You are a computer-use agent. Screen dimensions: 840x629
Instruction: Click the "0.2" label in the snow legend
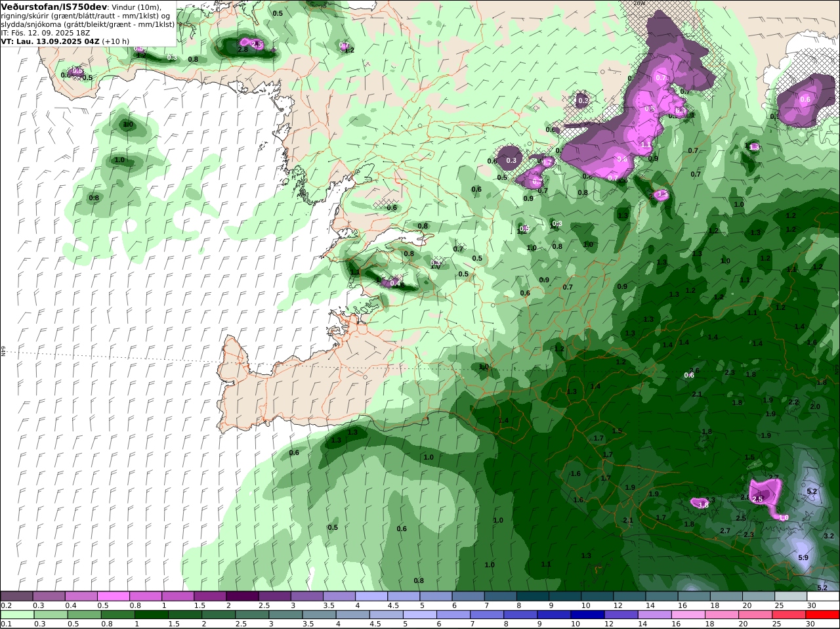click(6, 605)
